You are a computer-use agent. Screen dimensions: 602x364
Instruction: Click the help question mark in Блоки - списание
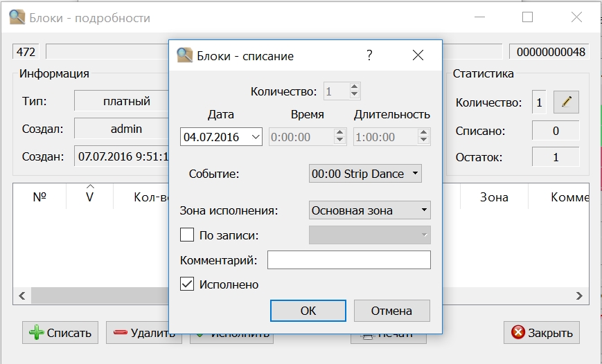369,55
